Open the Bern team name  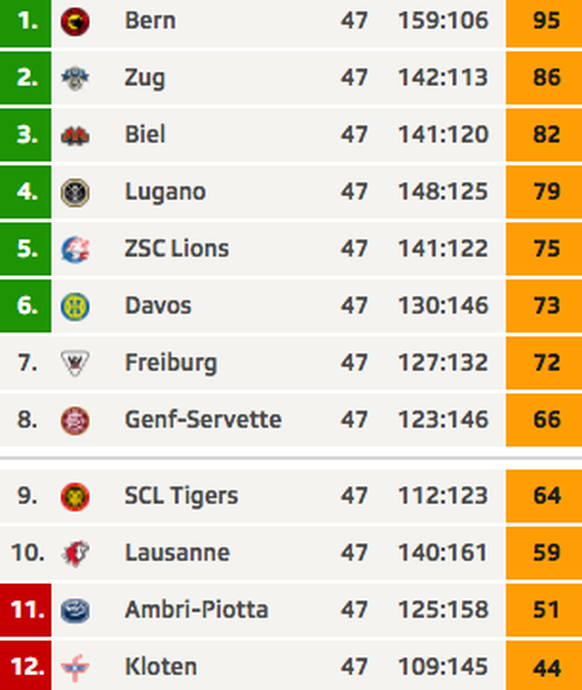click(x=150, y=21)
